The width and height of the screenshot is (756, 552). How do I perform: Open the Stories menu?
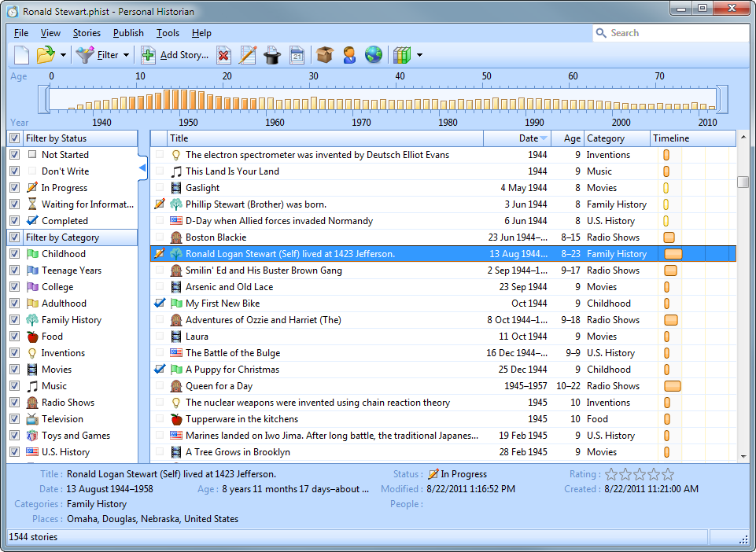(87, 33)
